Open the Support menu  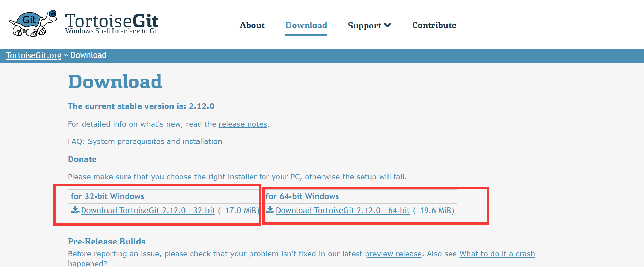tap(369, 25)
